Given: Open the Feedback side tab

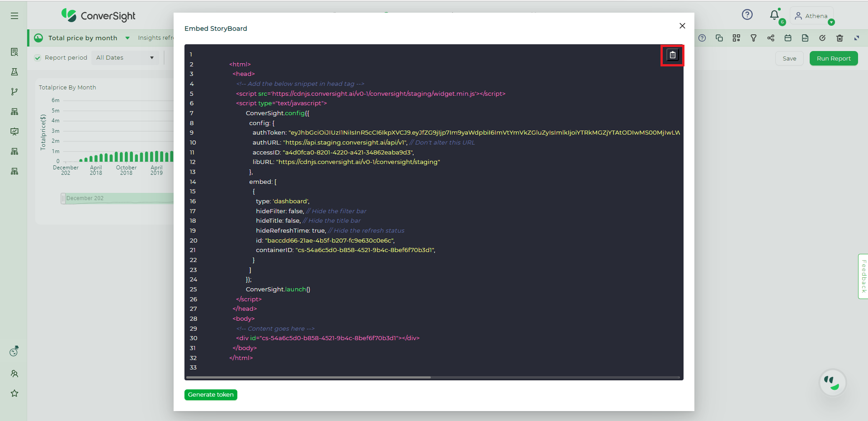Looking at the screenshot, I should (863, 276).
